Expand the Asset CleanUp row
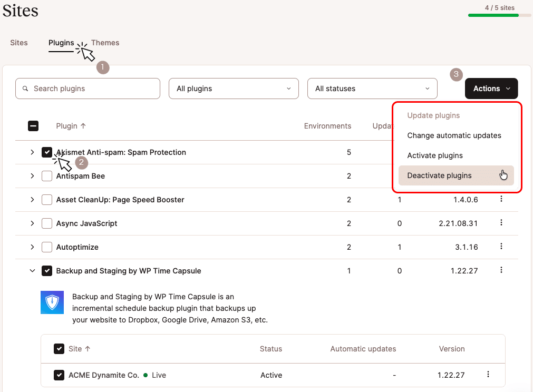The width and height of the screenshot is (533, 392). (32, 200)
